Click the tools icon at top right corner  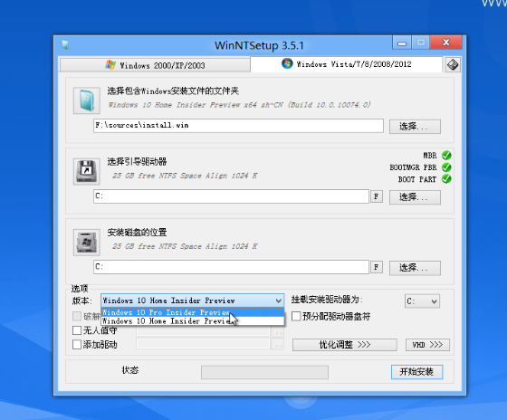[x=453, y=64]
